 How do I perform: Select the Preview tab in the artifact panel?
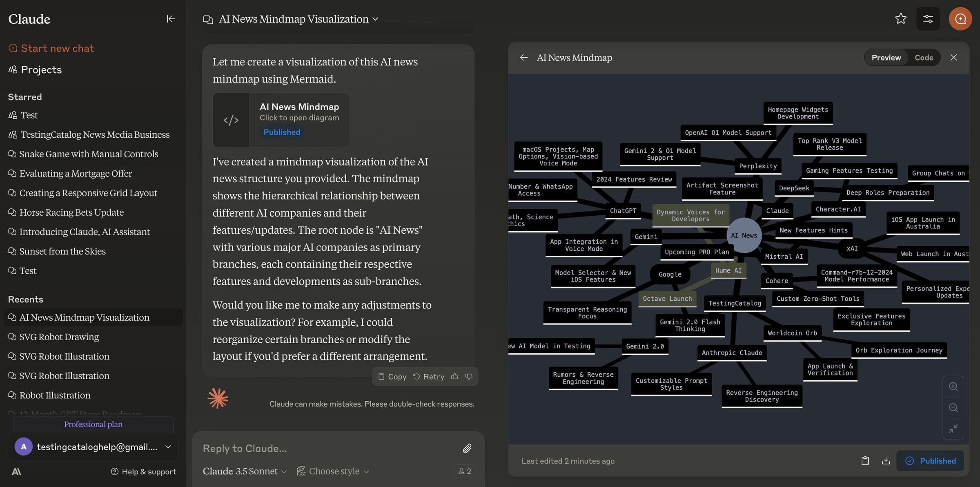point(886,57)
